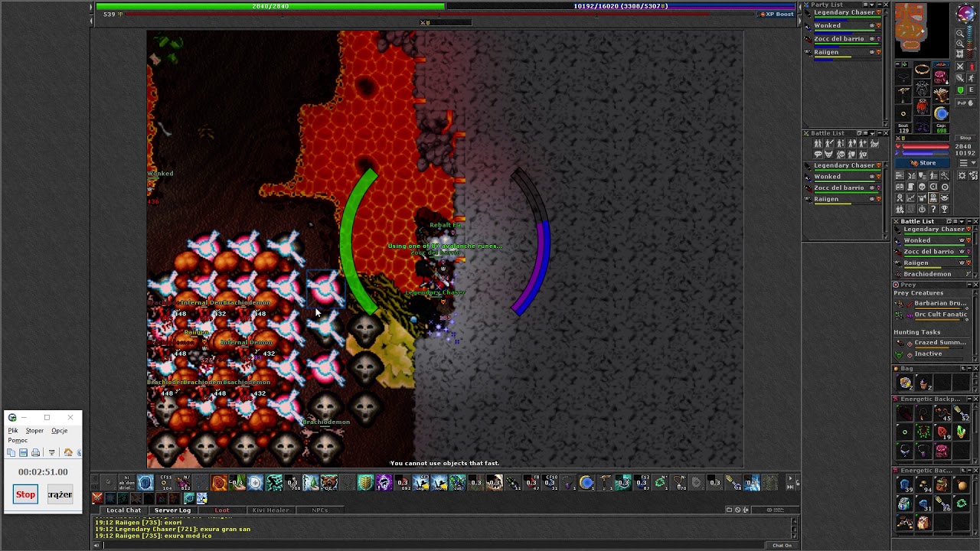The height and width of the screenshot is (551, 980).
Task: Open the question mark help icon
Action: pos(933,209)
